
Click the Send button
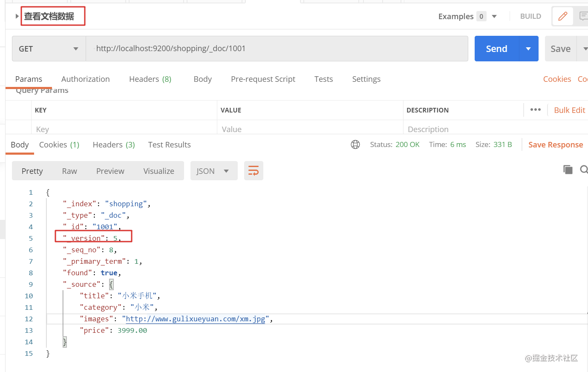[497, 49]
